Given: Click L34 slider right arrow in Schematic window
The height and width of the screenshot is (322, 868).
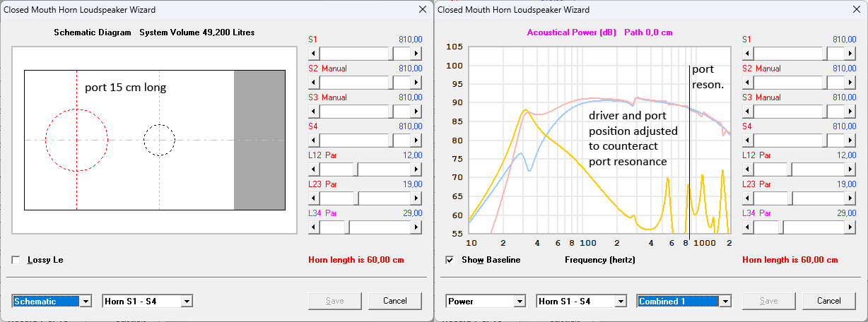Looking at the screenshot, I should [416, 227].
